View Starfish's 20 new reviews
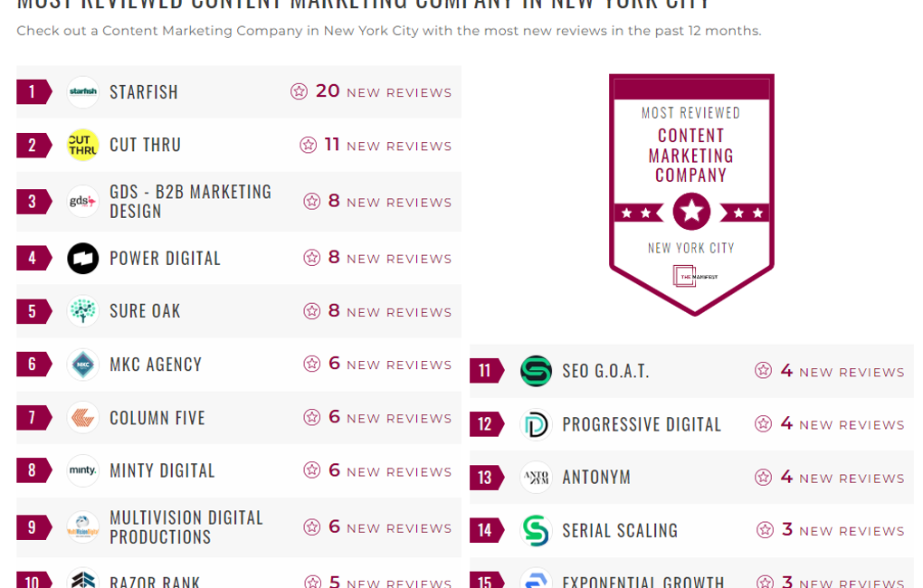Viewport: 923px width, 588px height. 371,92
